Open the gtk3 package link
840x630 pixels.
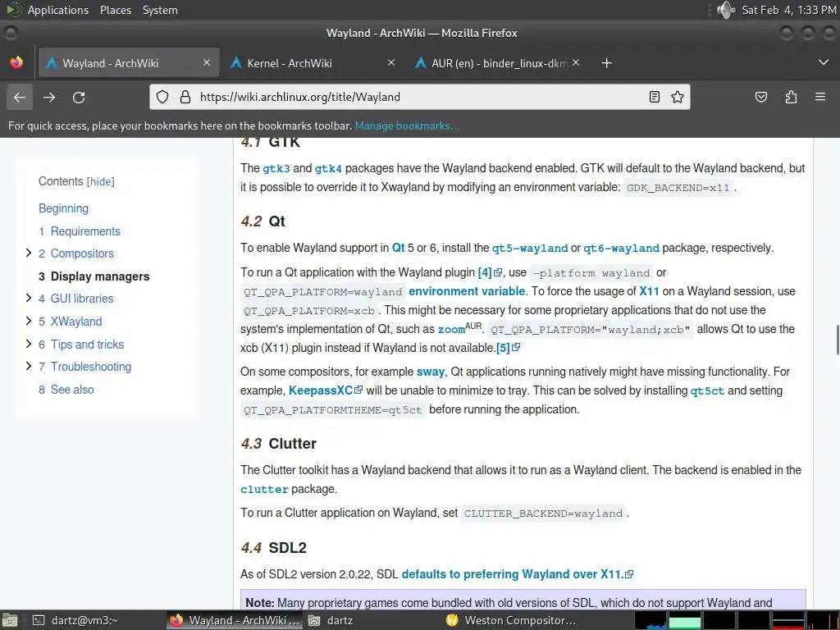click(x=276, y=169)
